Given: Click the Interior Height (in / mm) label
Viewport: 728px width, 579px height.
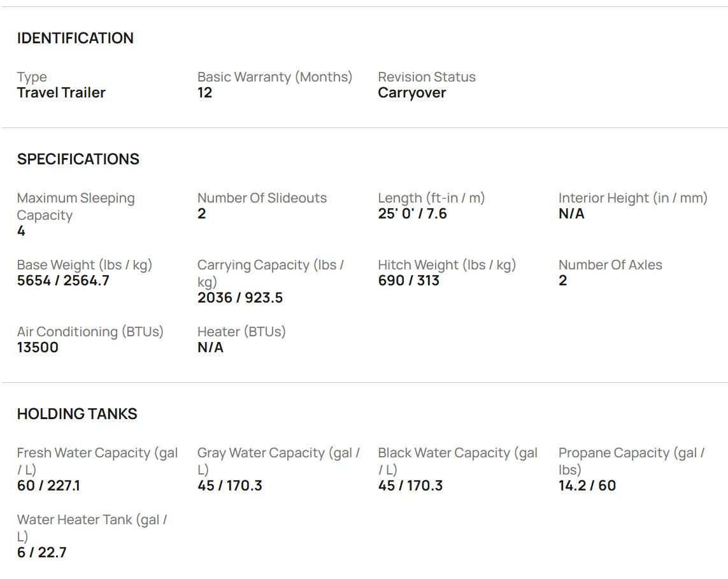Looking at the screenshot, I should tap(632, 198).
